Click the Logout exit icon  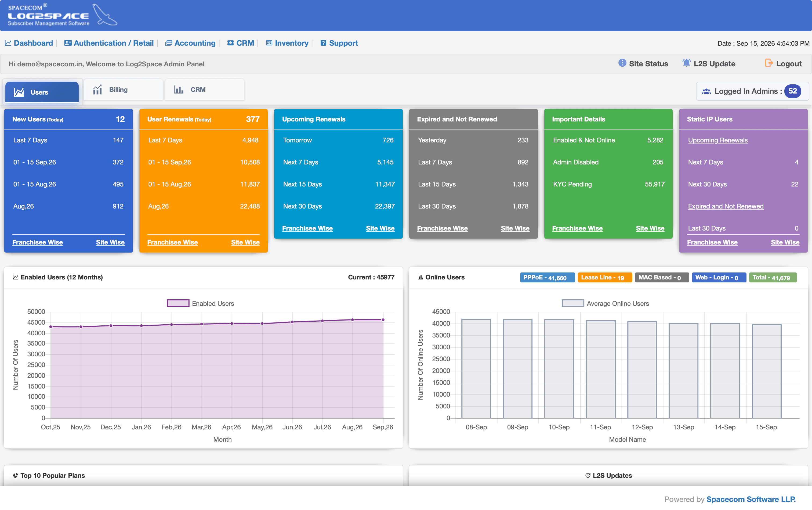pos(769,63)
